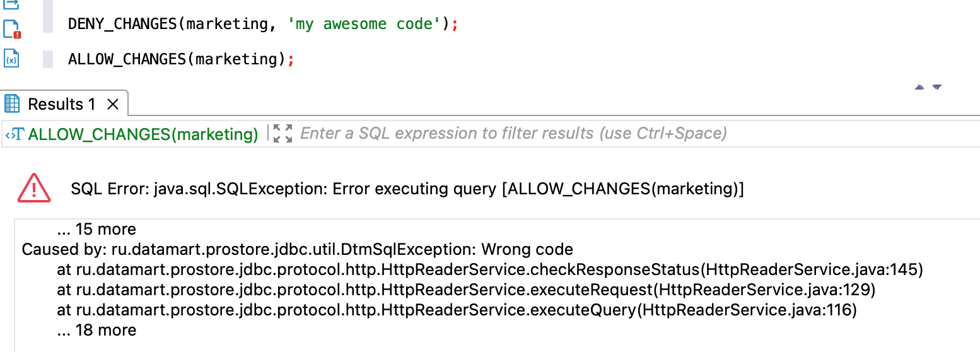Select the Results 1 tab
Image resolution: width=980 pixels, height=352 pixels.
coord(61,104)
